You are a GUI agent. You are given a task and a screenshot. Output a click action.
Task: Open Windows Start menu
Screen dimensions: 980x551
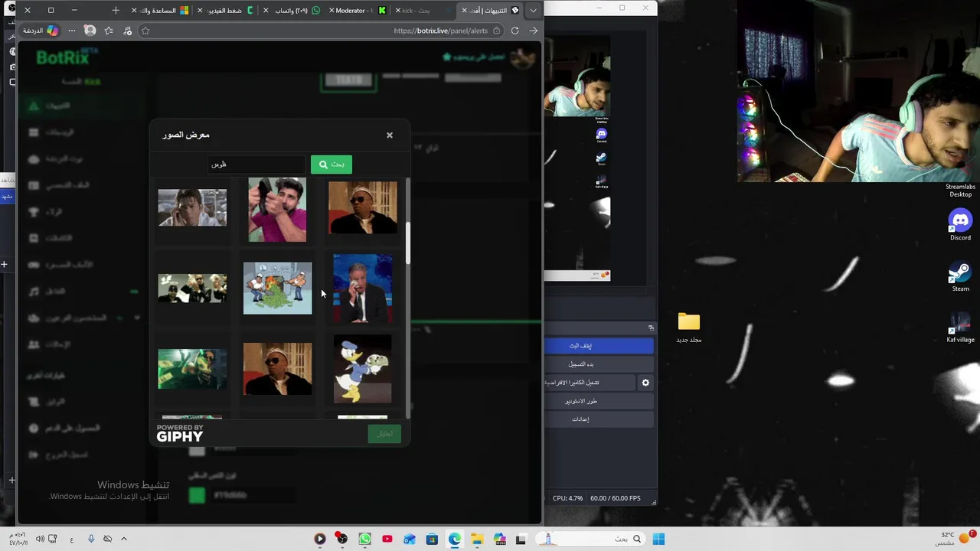point(659,539)
